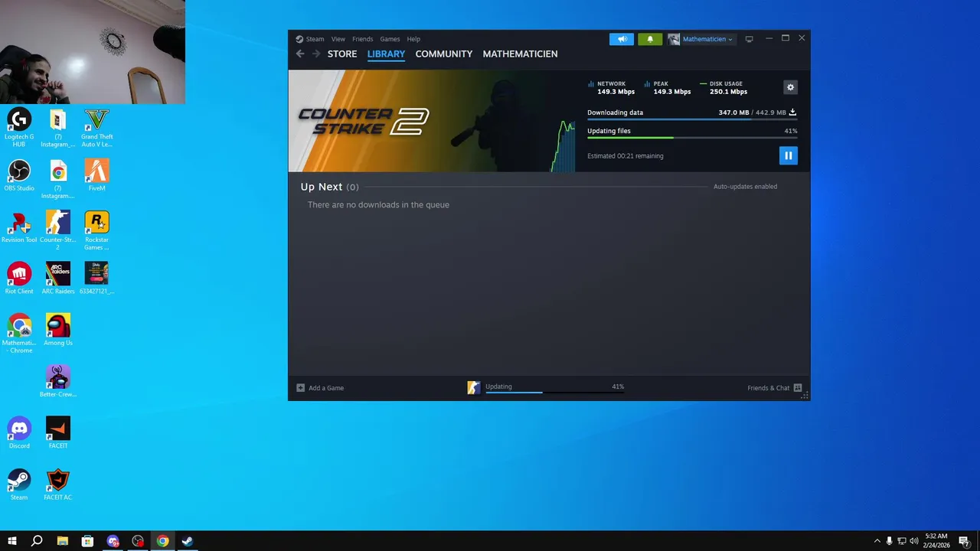
Task: Open File Explorer from taskbar
Action: pyautogui.click(x=63, y=541)
